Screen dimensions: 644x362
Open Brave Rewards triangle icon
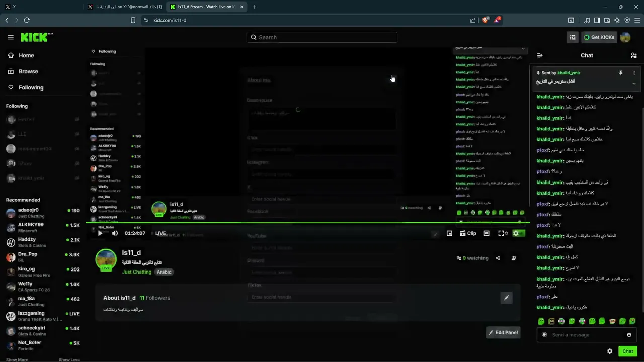(x=497, y=20)
